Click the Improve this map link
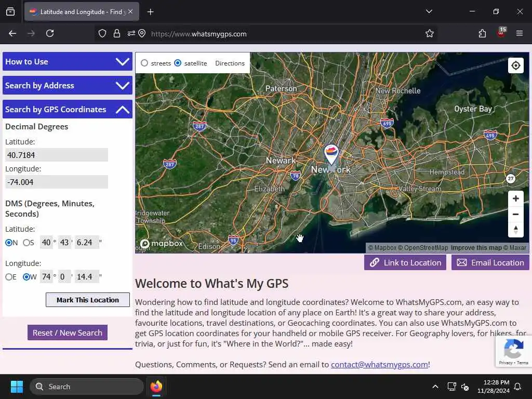This screenshot has height=399, width=532. 476,248
